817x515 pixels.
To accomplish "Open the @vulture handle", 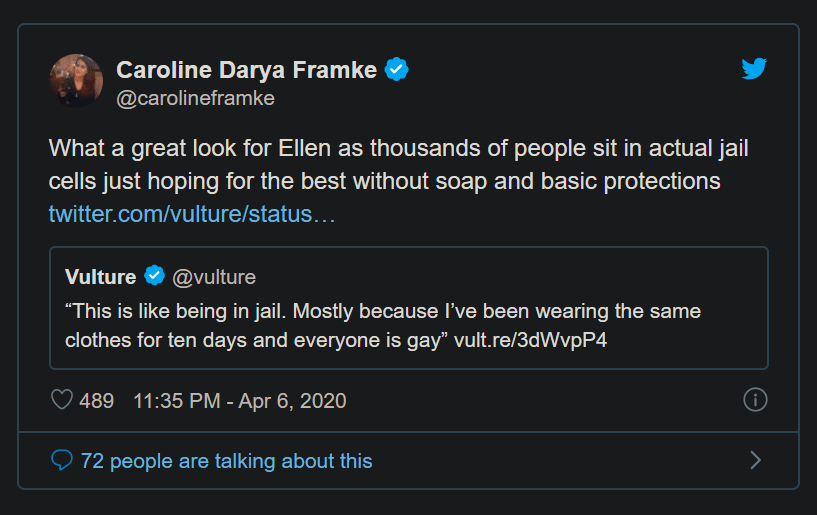I will pyautogui.click(x=214, y=277).
